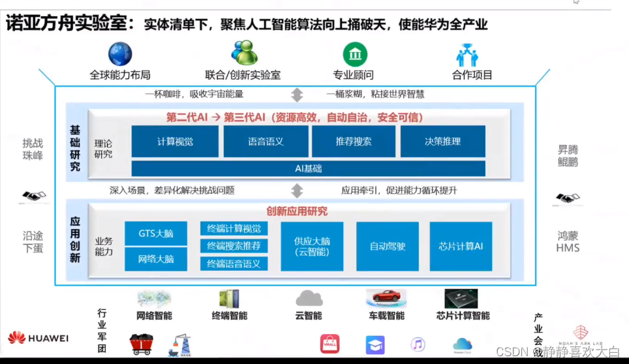629x364 pixels.
Task: Select the 语音语义 block
Action: pos(266,142)
